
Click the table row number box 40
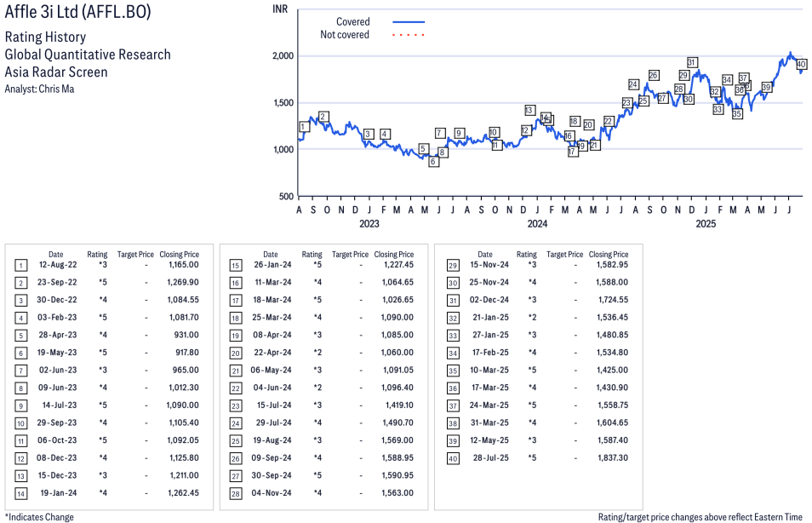coord(453,459)
